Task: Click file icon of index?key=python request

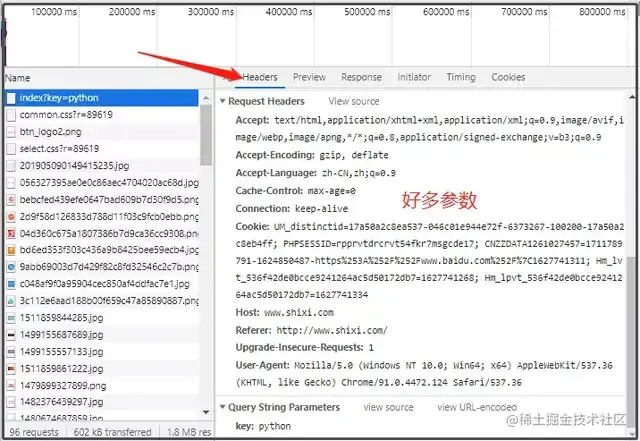Action: [11, 98]
